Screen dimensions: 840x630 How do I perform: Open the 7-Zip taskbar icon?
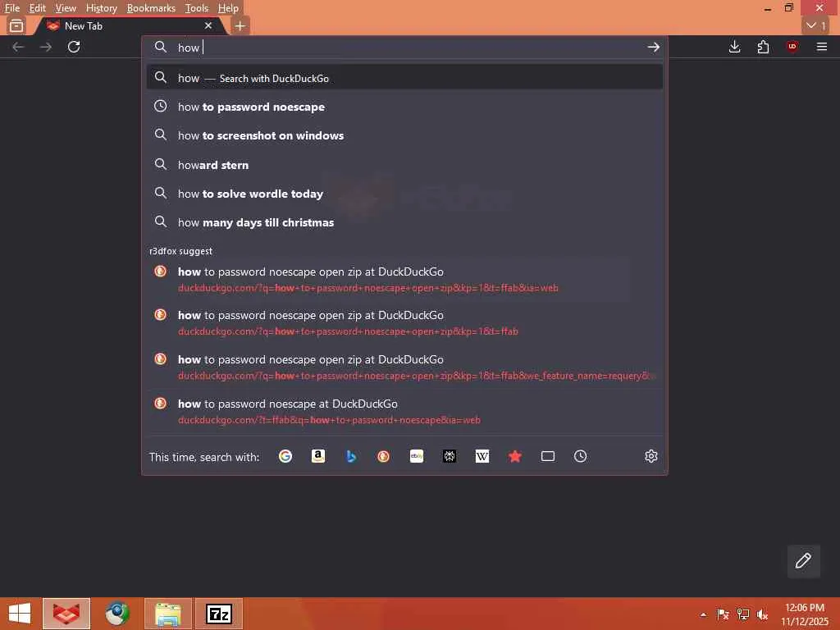[x=219, y=614]
